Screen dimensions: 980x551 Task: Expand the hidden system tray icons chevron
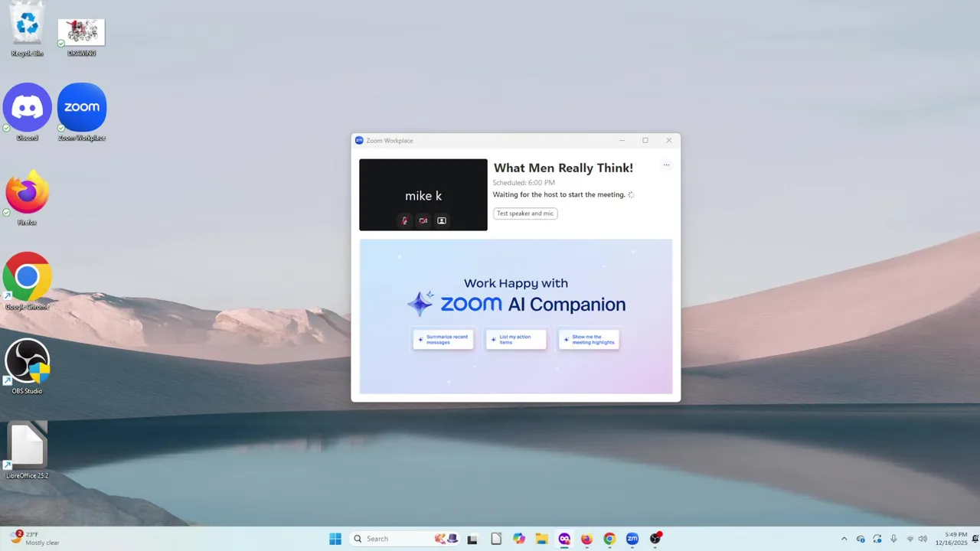(x=844, y=539)
